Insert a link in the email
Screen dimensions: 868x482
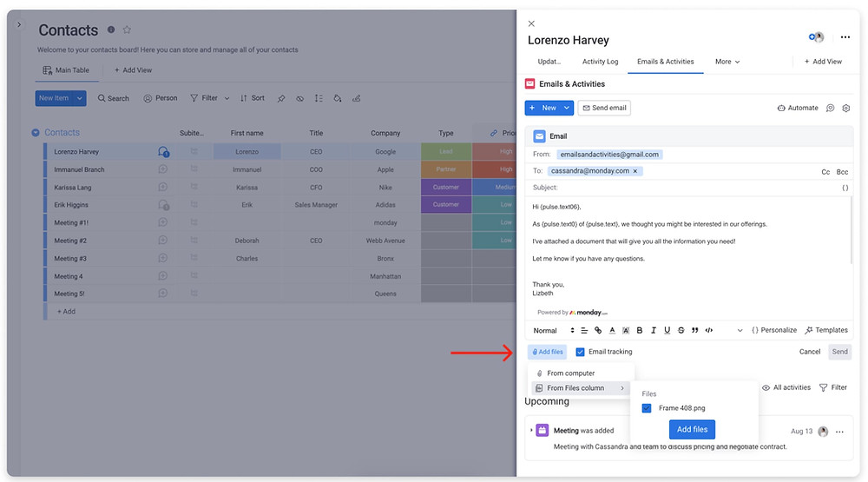pos(598,330)
